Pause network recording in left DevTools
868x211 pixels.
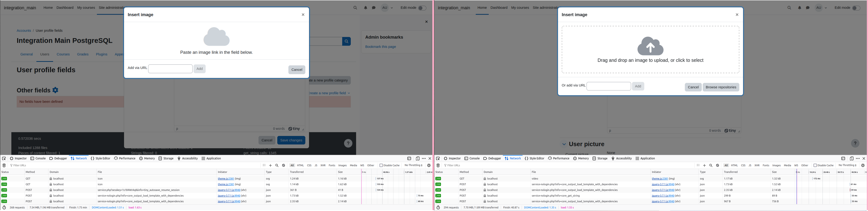click(x=264, y=165)
